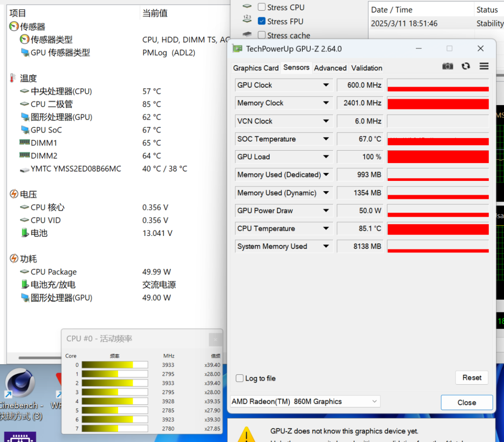
Task: Open the GPU Clock sensor dropdown
Action: click(x=326, y=85)
